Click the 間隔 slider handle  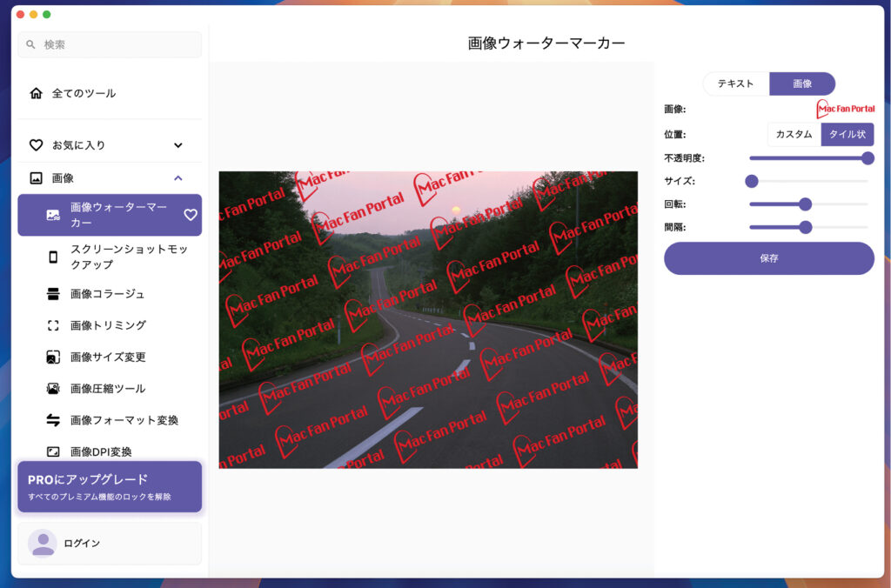coord(805,227)
